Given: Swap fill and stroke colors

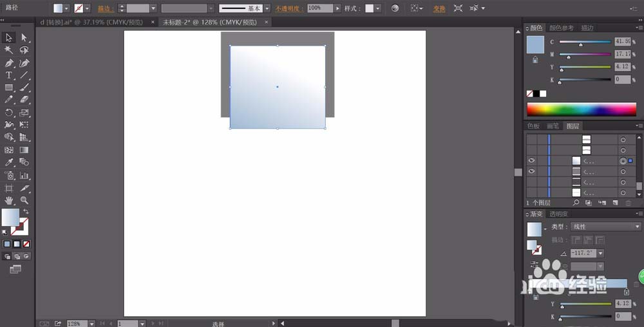Looking at the screenshot, I should [x=26, y=211].
